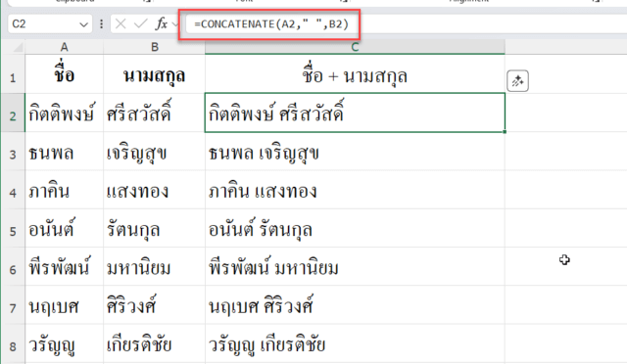Click the fill handle of cell C2
The image size is (627, 364).
click(x=505, y=132)
